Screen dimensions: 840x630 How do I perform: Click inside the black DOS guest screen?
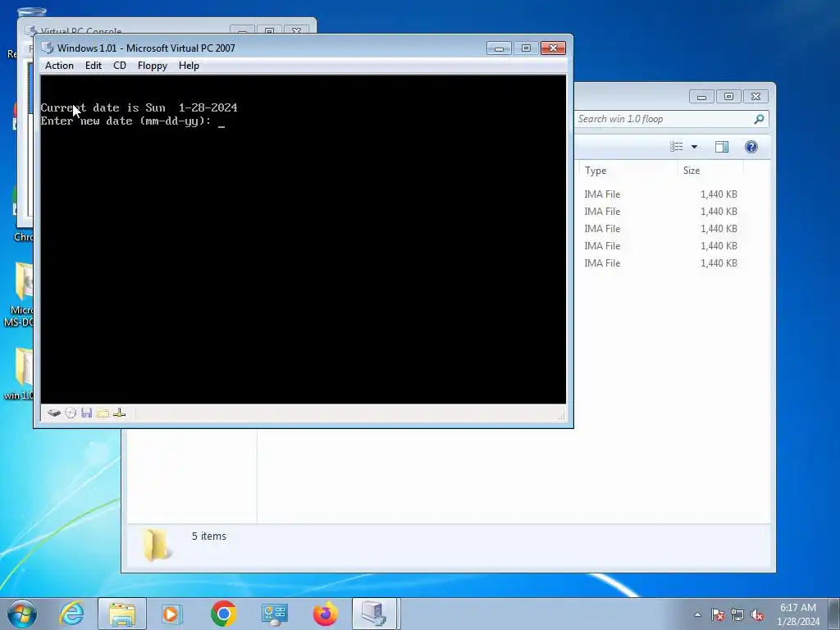point(304,240)
